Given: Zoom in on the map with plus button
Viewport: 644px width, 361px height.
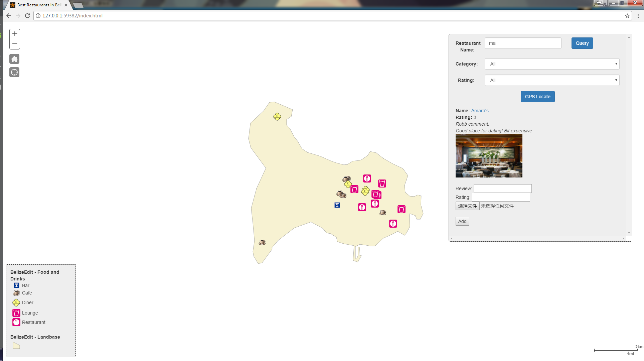Looking at the screenshot, I should point(14,34).
